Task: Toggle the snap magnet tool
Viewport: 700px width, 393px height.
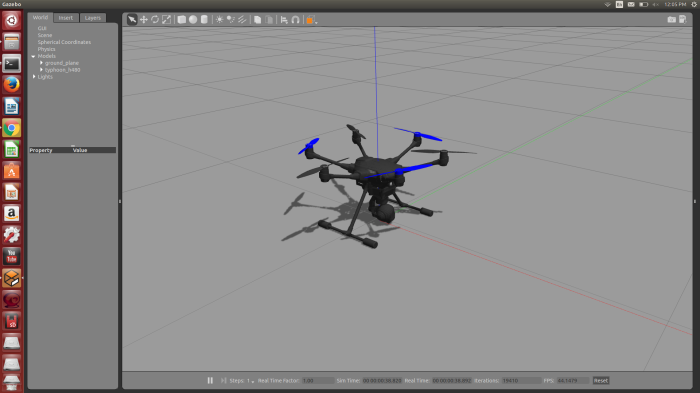Action: tap(296, 20)
